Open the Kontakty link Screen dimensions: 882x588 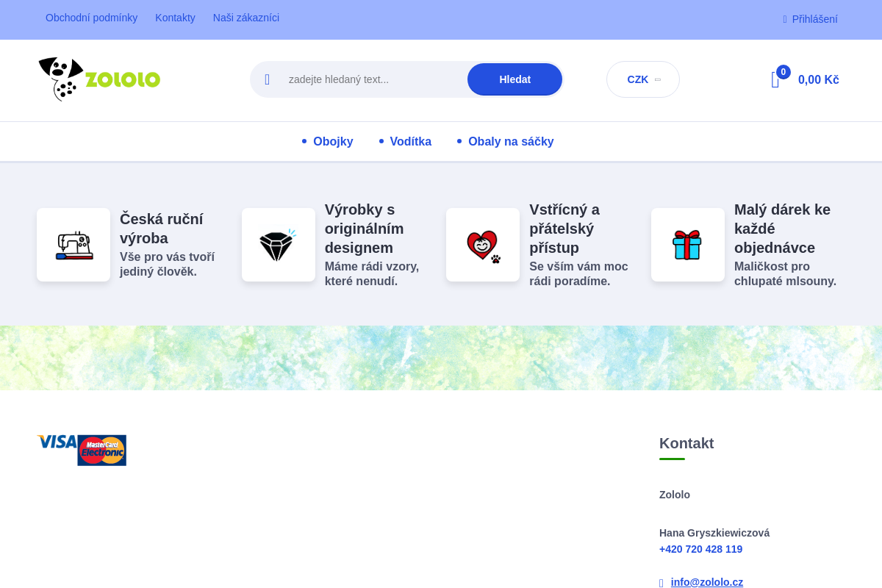click(x=175, y=18)
